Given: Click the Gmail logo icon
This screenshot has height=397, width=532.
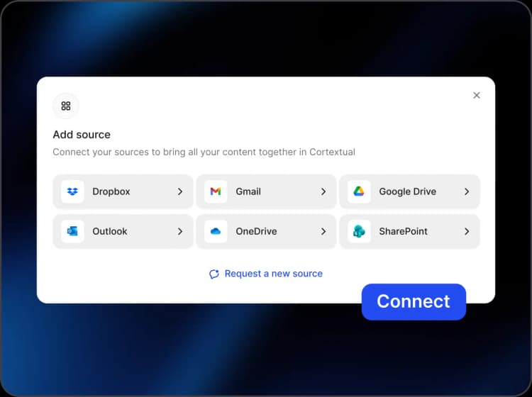Looking at the screenshot, I should coord(216,191).
